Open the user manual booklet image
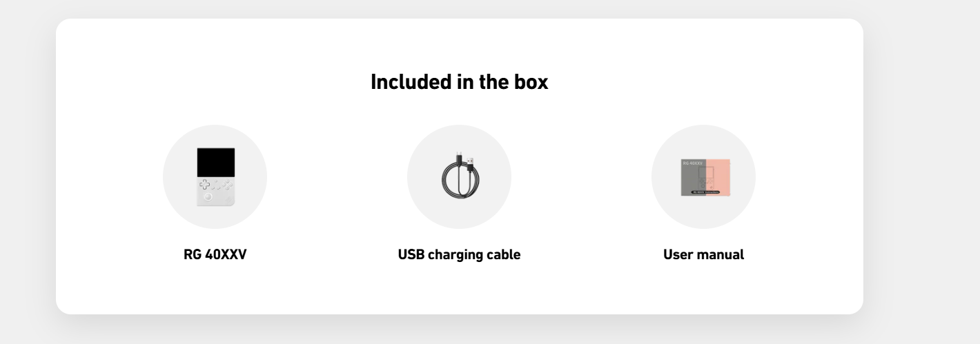This screenshot has height=344, width=980. tap(705, 177)
